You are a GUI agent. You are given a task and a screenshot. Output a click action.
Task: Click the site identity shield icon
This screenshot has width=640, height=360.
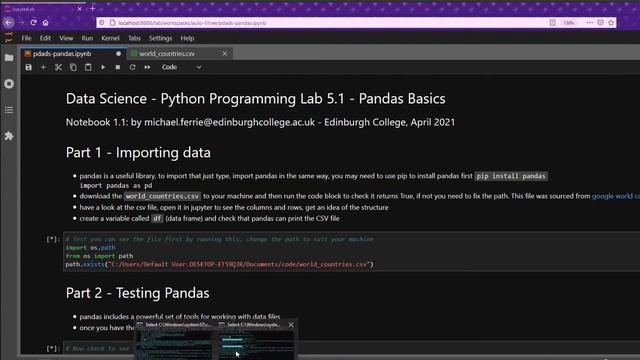102,23
